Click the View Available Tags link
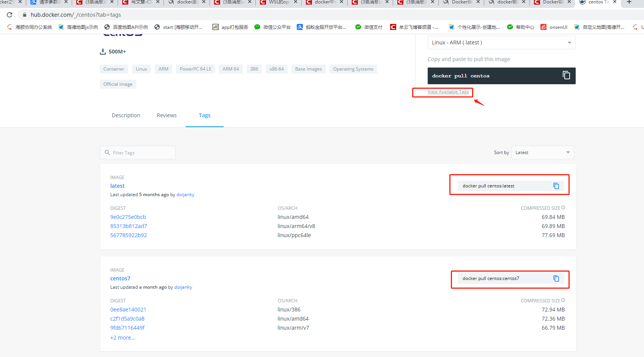 coord(448,92)
